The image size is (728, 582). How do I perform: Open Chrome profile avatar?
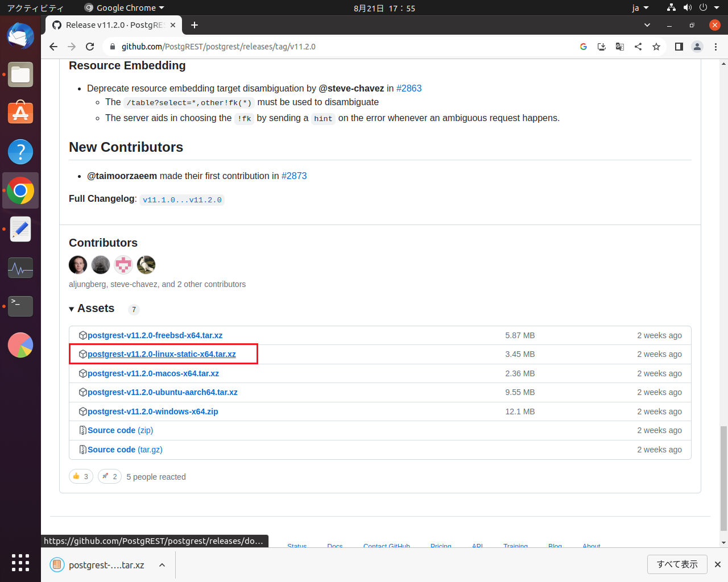tap(697, 47)
